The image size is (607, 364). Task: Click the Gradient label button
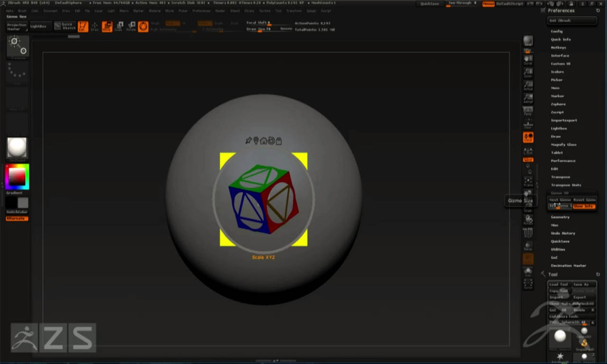pyautogui.click(x=14, y=193)
